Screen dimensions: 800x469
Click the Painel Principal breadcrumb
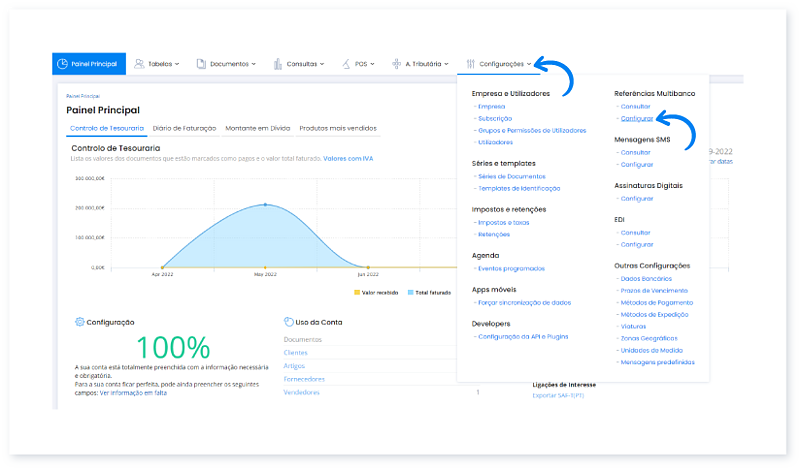[83, 96]
